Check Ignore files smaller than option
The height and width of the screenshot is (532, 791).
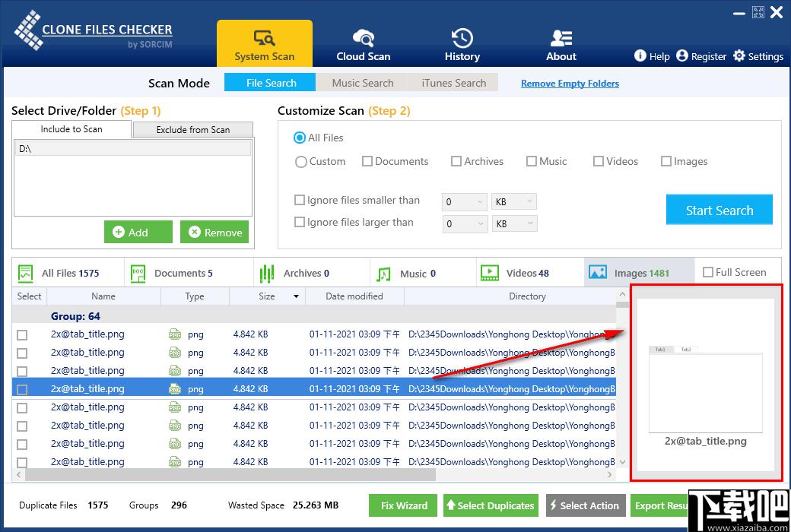(x=300, y=200)
